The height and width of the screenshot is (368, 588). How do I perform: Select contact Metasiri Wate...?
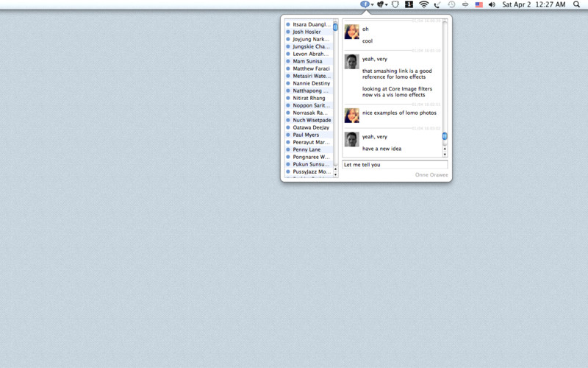tap(309, 76)
